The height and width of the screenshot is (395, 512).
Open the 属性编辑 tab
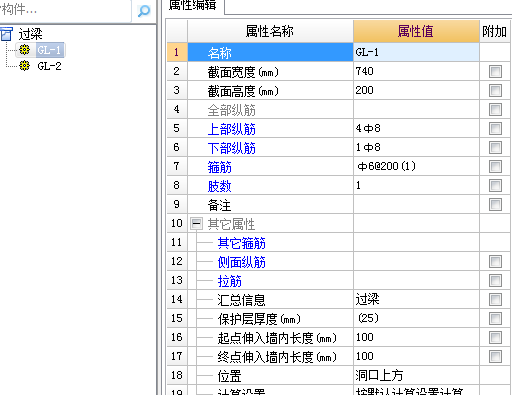click(193, 5)
